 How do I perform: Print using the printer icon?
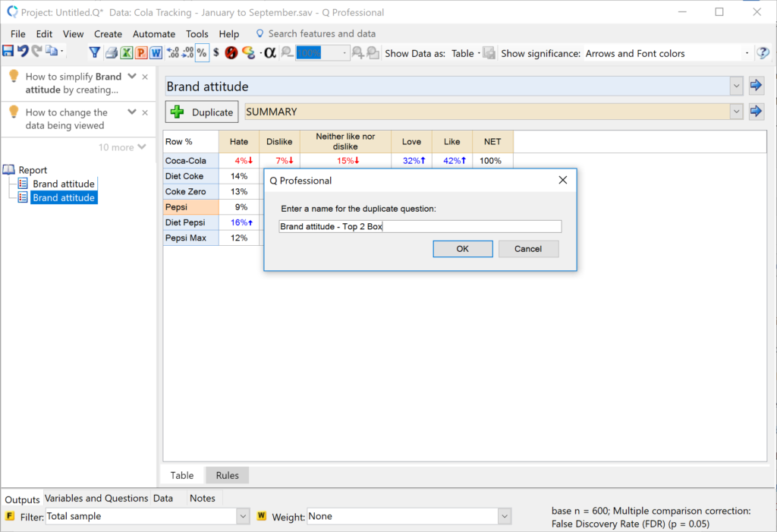pos(111,52)
